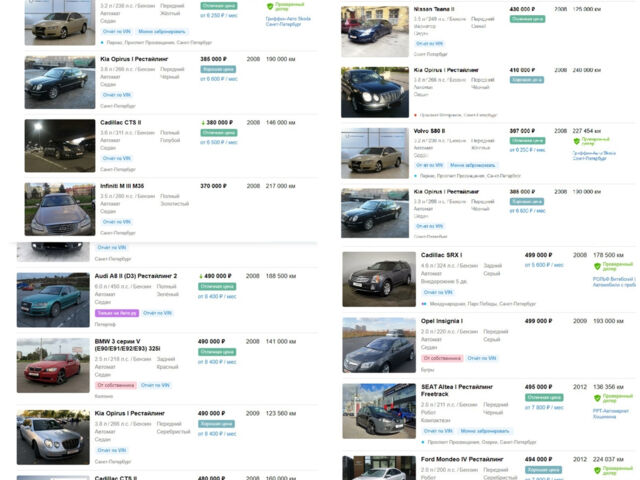Open VIN report for Infiniti M III M35
Screen dimensions: 640x480
click(117, 222)
